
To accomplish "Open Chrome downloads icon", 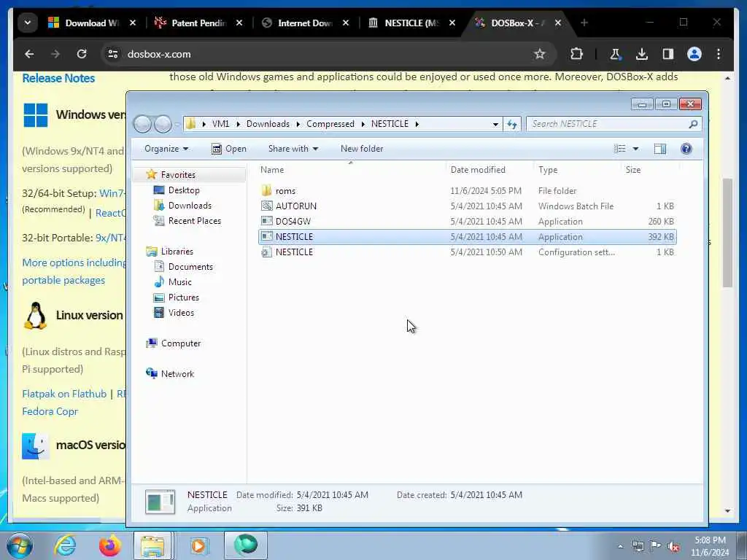I will [642, 54].
